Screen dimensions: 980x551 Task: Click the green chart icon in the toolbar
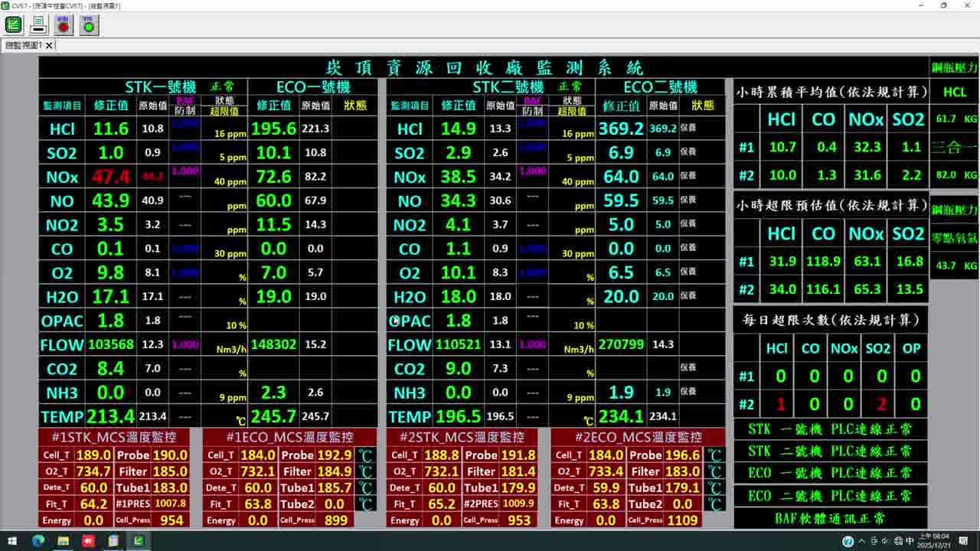(14, 25)
